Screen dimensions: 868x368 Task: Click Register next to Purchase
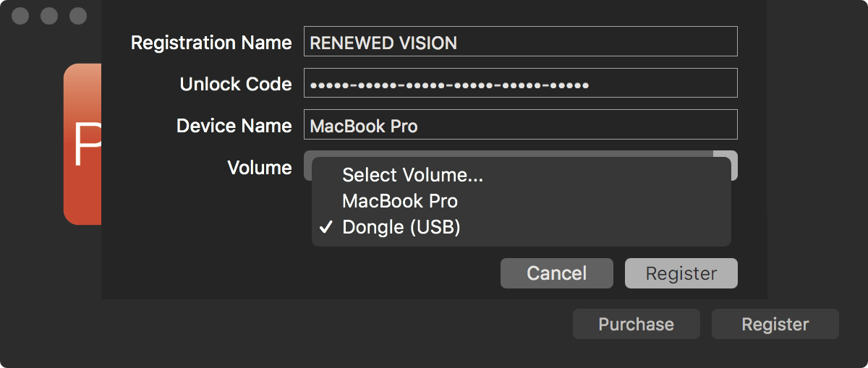click(775, 324)
